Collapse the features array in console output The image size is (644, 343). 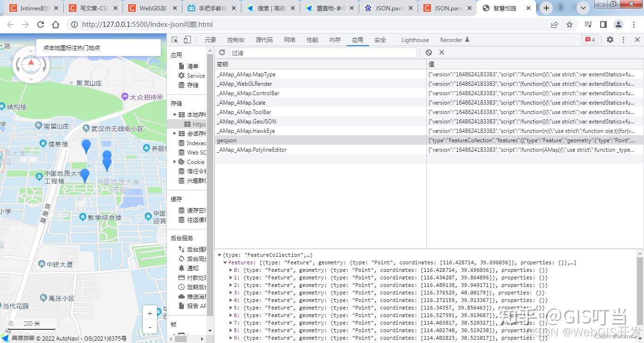coord(225,262)
